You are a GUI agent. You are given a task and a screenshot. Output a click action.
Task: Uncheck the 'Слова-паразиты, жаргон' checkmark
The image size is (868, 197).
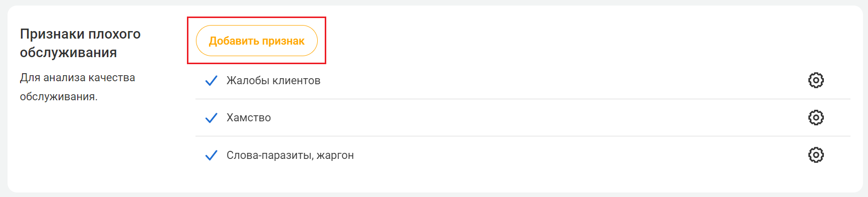coord(211,155)
